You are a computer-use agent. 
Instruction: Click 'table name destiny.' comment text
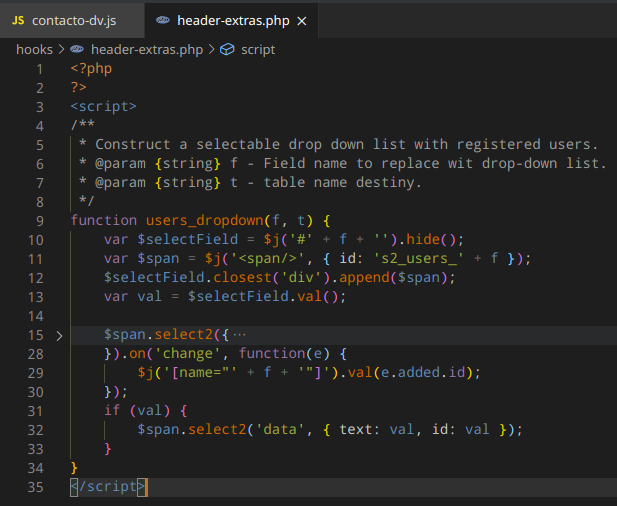point(342,183)
